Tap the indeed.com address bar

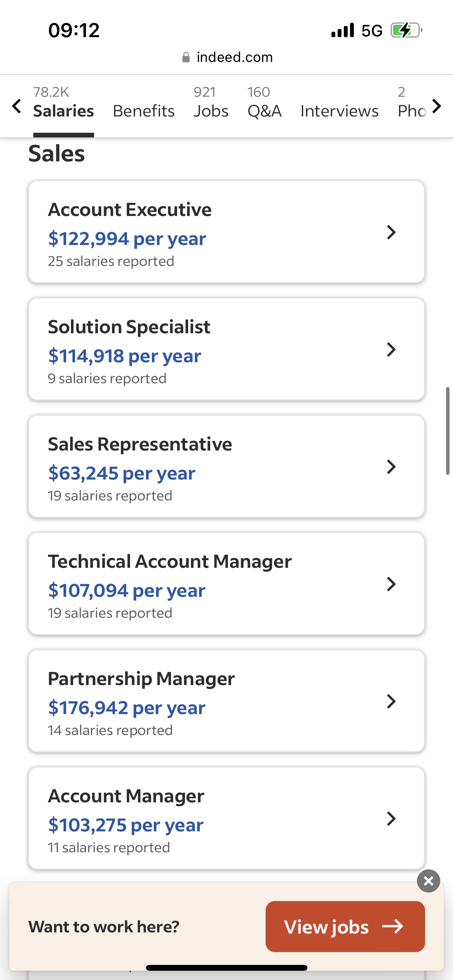click(x=227, y=57)
